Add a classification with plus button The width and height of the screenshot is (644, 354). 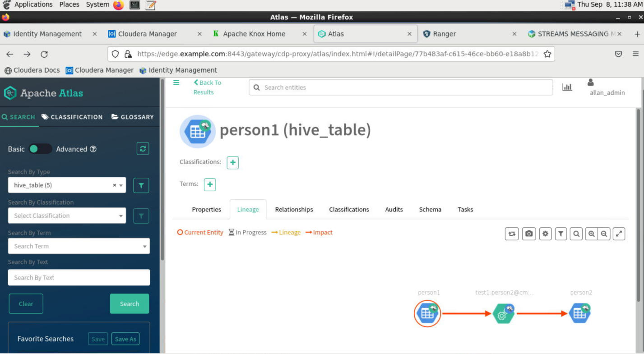pyautogui.click(x=232, y=162)
